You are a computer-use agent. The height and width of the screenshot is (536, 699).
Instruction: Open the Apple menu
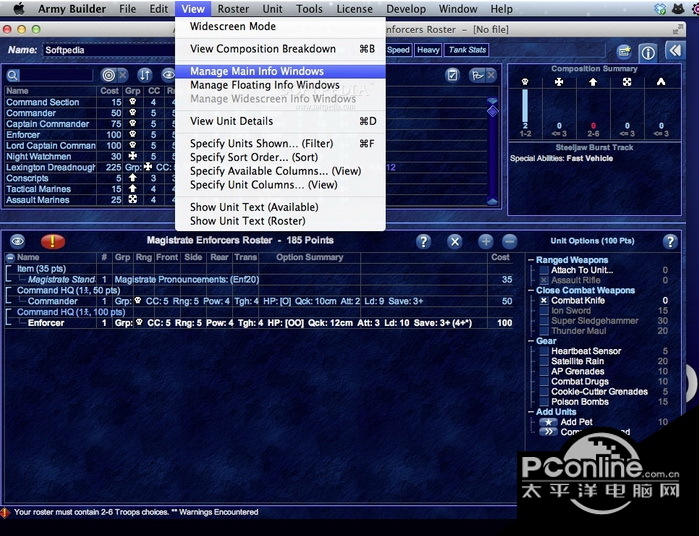[x=19, y=9]
